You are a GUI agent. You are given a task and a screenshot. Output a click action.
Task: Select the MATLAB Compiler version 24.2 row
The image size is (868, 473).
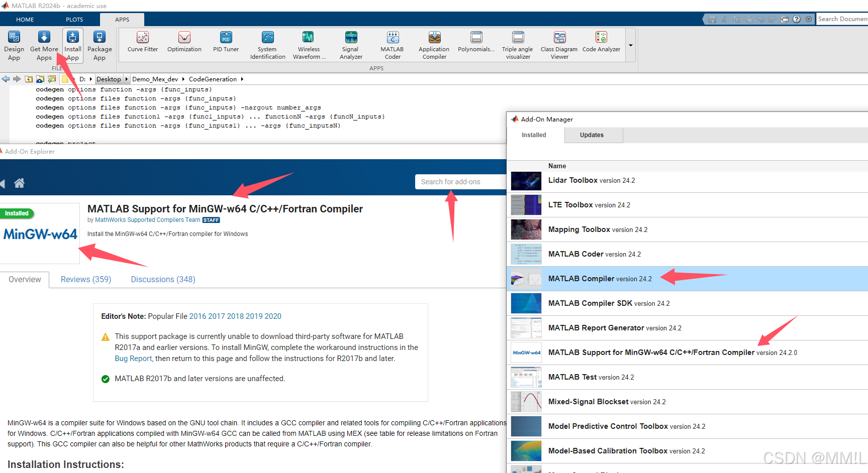pyautogui.click(x=687, y=279)
